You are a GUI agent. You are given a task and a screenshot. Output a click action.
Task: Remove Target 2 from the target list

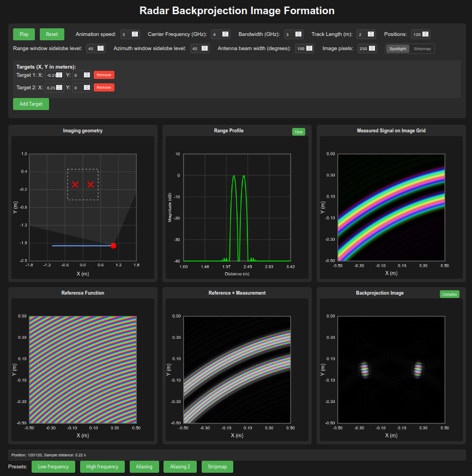104,87
